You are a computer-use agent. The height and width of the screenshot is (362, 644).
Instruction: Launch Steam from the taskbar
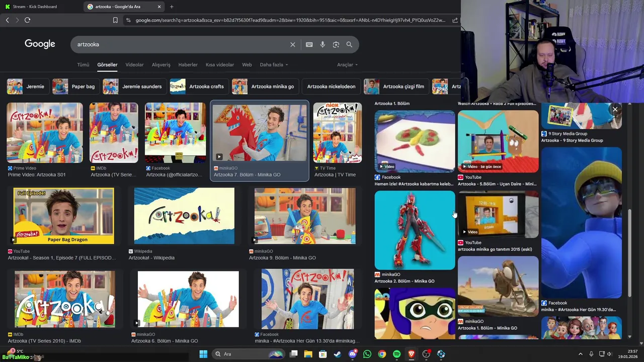point(338,354)
